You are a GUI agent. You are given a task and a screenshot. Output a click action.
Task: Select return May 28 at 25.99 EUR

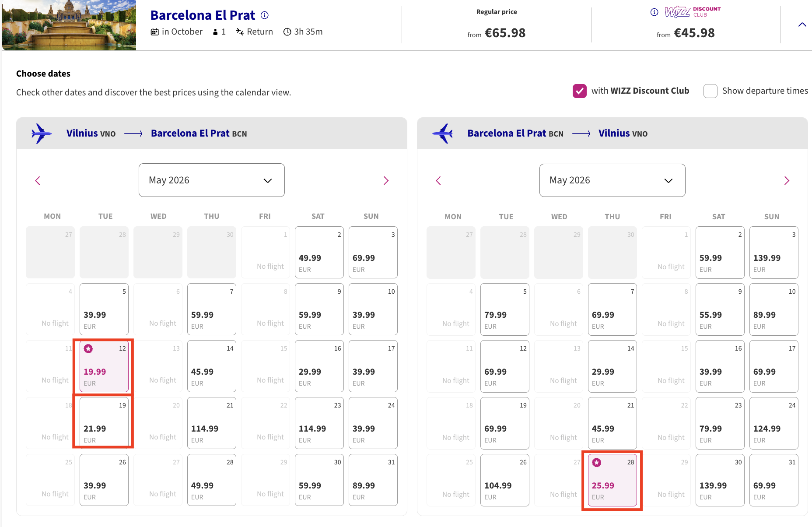click(x=612, y=480)
